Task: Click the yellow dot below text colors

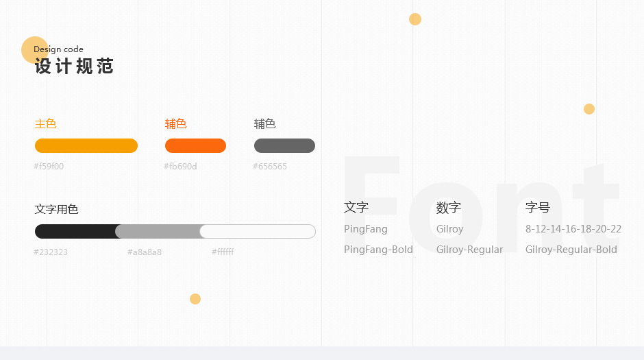Action: click(x=195, y=299)
